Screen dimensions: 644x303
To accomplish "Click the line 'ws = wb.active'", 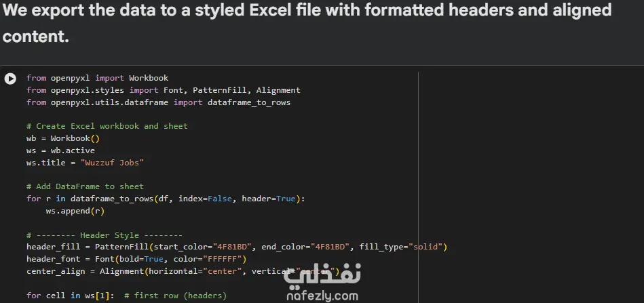I will point(61,150).
